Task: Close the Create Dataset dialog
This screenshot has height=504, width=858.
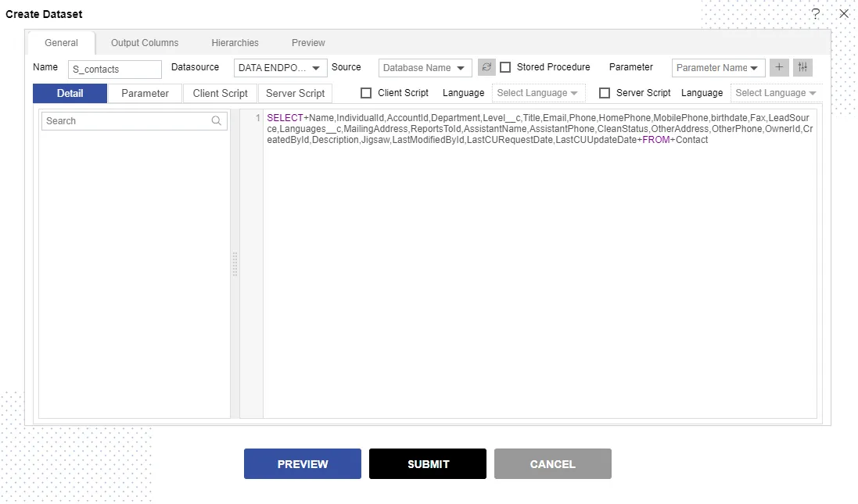Action: (844, 13)
